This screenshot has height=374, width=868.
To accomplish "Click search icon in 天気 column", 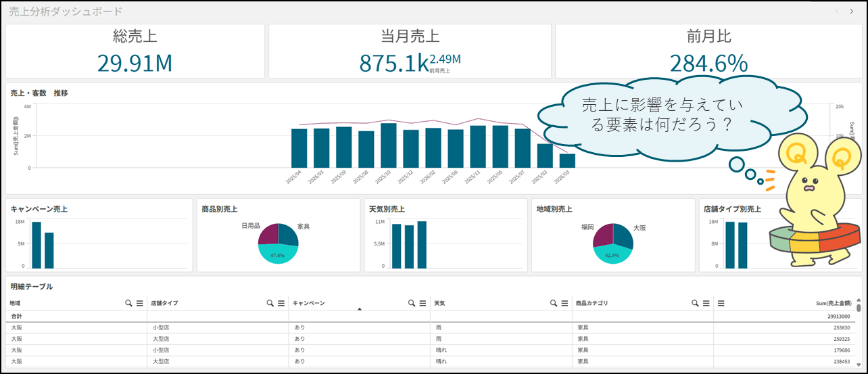I will coord(553,304).
